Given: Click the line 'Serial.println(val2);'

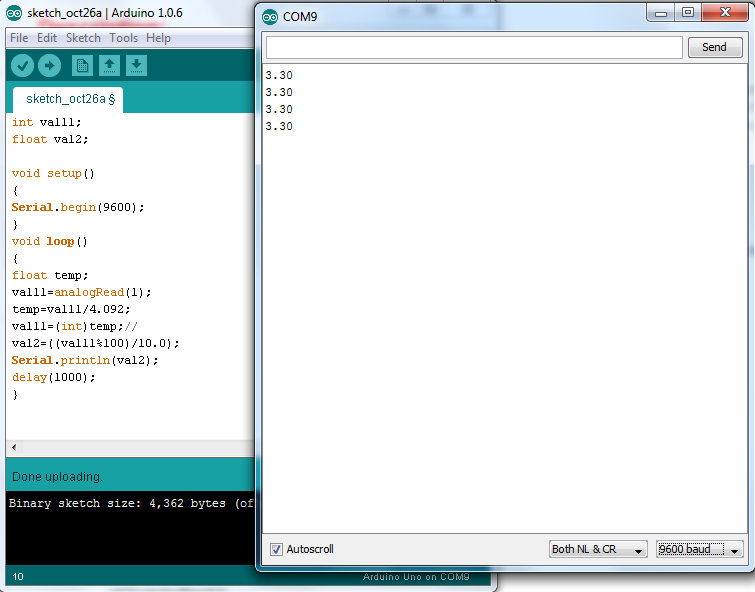Looking at the screenshot, I should click(85, 360).
